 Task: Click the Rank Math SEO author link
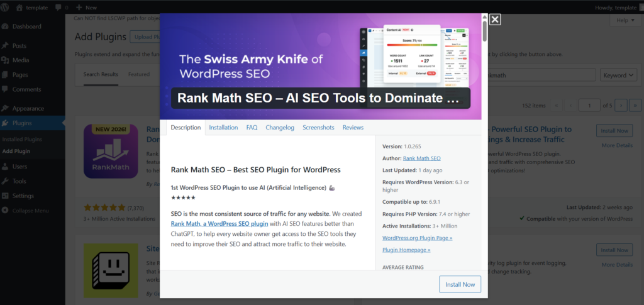pyautogui.click(x=422, y=158)
